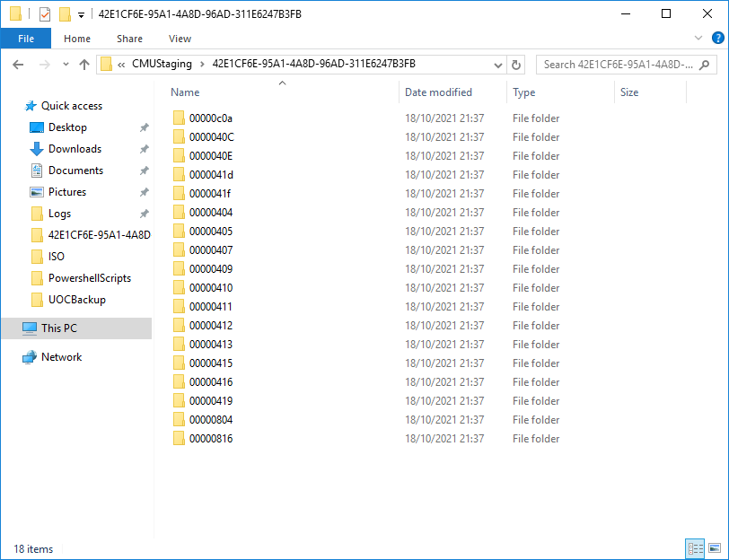
Task: Navigate up one folder level
Action: (x=84, y=64)
